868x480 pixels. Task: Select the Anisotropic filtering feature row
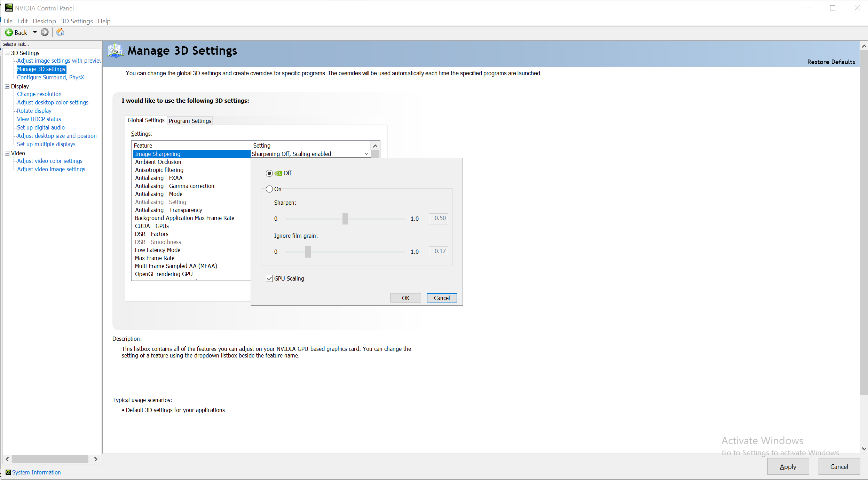coord(192,170)
